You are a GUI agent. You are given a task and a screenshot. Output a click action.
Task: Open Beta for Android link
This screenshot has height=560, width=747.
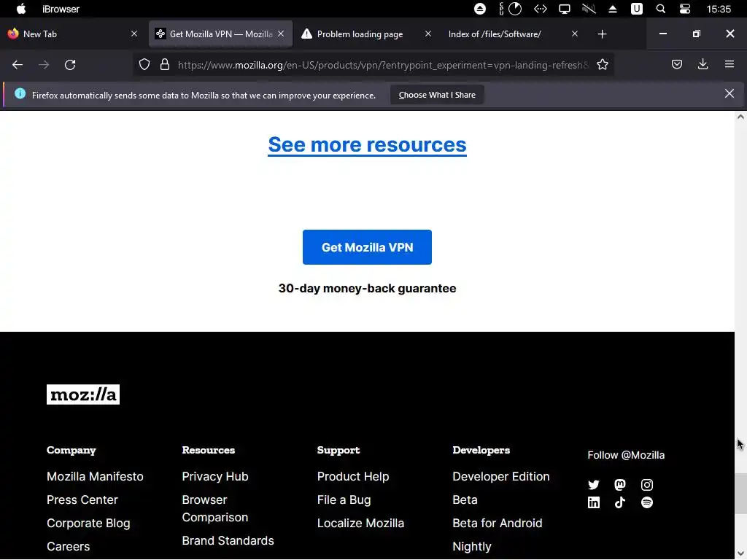pyautogui.click(x=498, y=523)
